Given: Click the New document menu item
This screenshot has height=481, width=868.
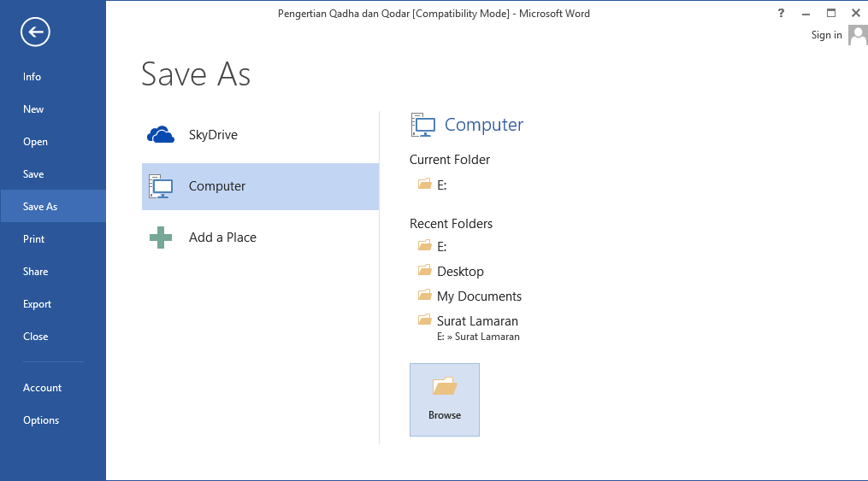Looking at the screenshot, I should 33,109.
